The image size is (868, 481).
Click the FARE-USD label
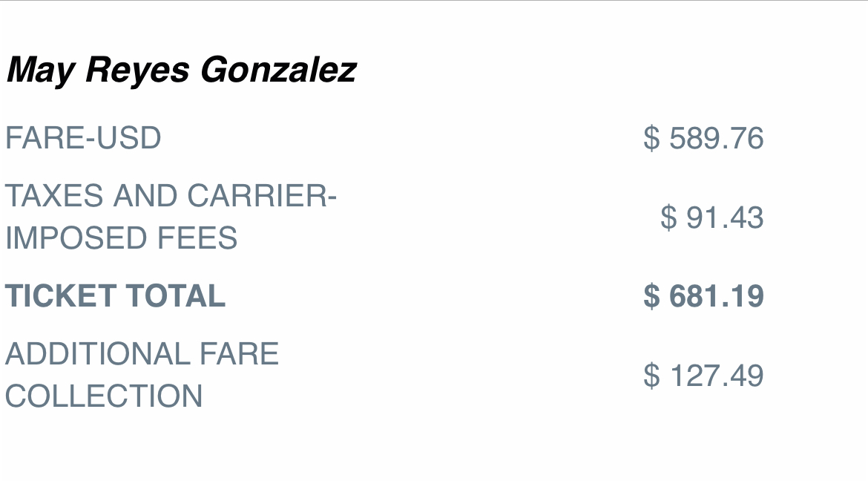[x=83, y=138]
